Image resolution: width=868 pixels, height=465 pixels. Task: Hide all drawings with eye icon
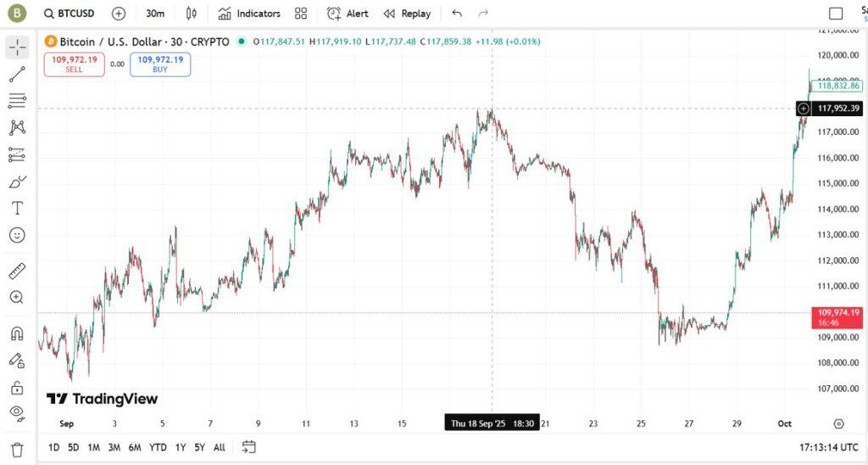coord(17,413)
